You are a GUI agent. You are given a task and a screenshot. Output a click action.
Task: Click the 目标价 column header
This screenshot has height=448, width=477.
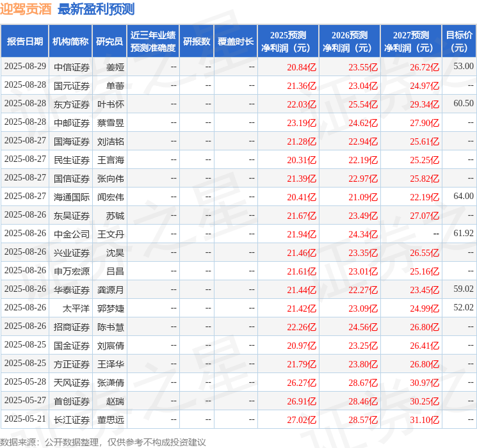pos(459,42)
